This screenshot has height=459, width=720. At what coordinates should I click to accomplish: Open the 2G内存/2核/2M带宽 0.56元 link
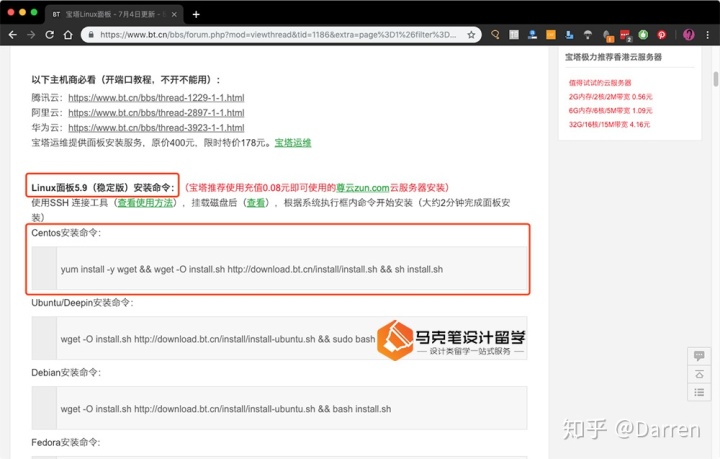[x=611, y=97]
